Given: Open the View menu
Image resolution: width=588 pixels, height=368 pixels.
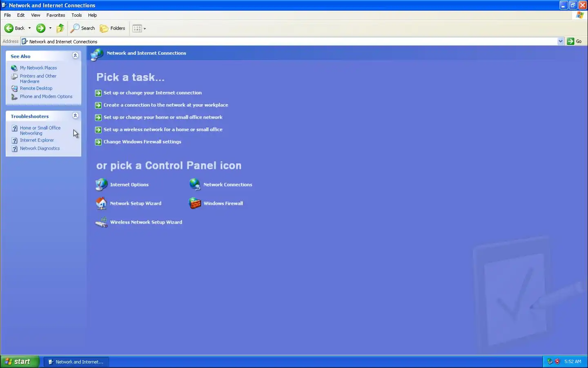Looking at the screenshot, I should [x=36, y=15].
